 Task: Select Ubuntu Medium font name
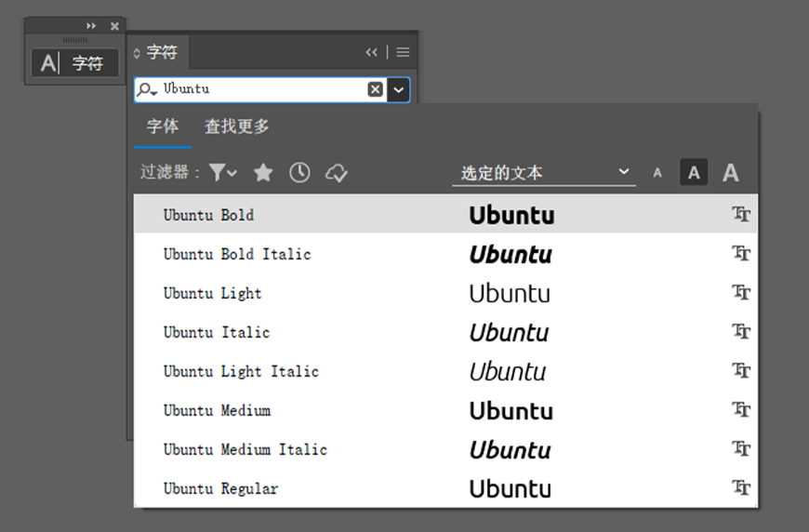point(217,411)
